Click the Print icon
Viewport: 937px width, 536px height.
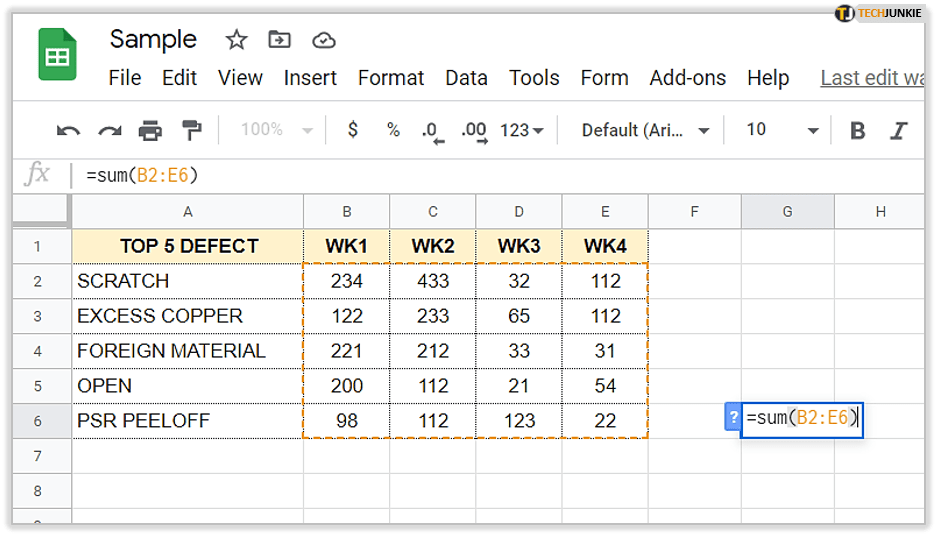[x=150, y=130]
